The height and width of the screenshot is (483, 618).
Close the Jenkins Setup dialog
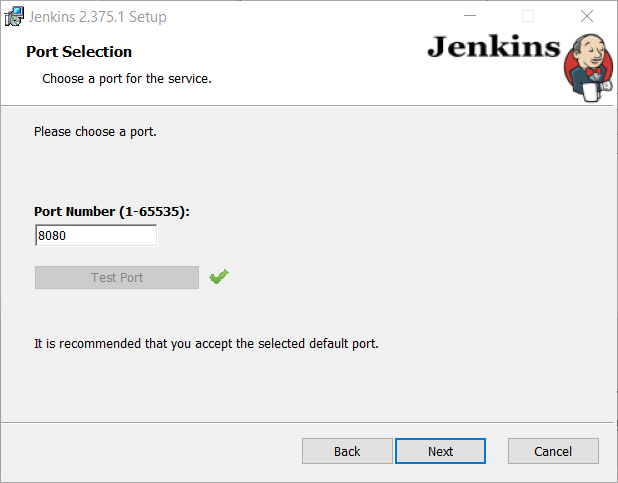587,16
